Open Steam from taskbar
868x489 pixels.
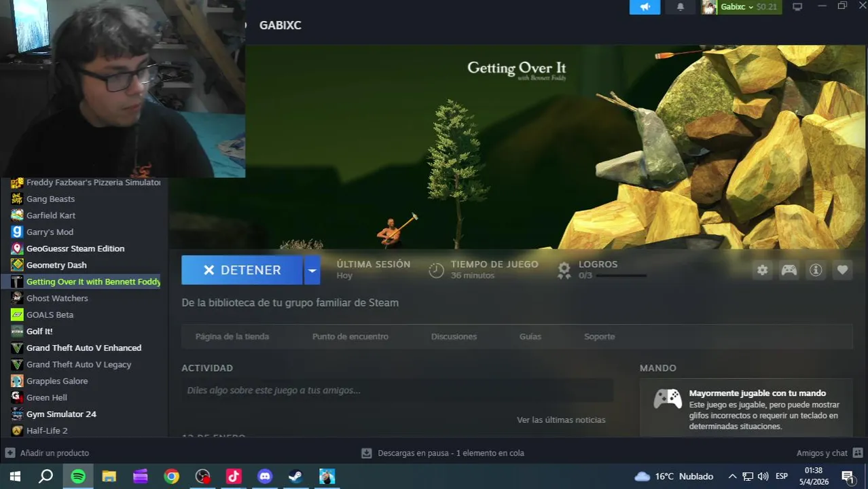[x=295, y=477]
